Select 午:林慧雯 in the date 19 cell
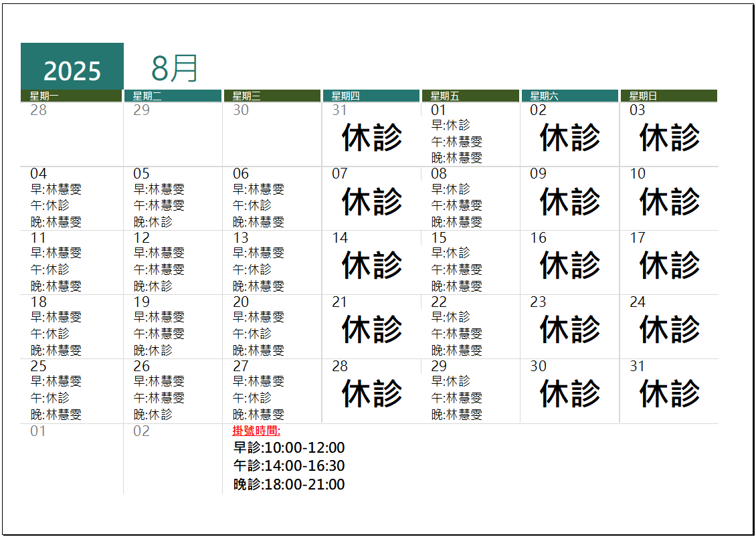 (159, 334)
